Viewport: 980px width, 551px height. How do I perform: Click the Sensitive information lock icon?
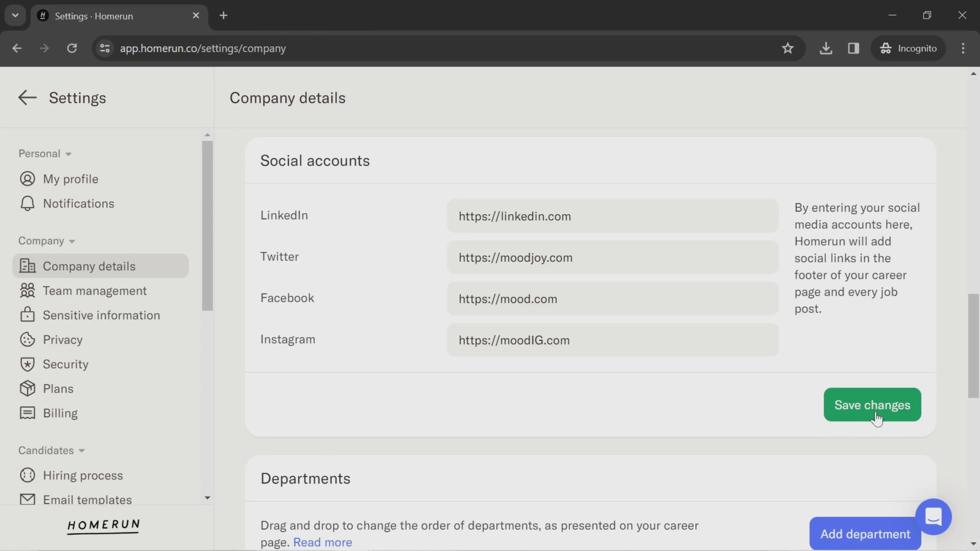click(x=27, y=315)
